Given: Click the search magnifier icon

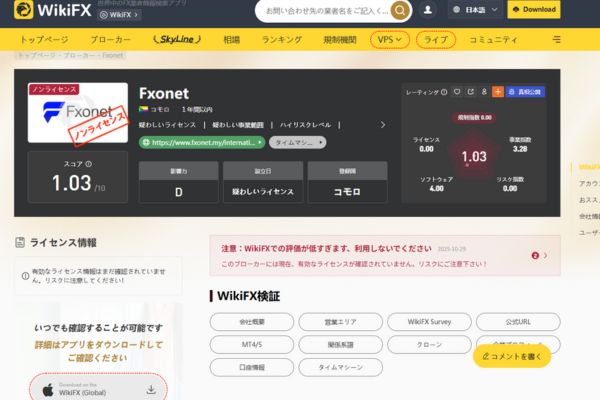Looking at the screenshot, I should tap(399, 10).
